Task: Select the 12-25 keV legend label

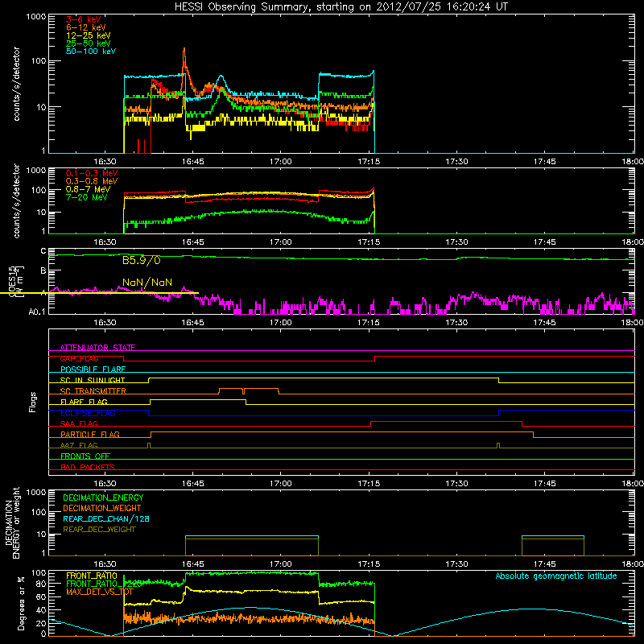Action: click(x=89, y=35)
